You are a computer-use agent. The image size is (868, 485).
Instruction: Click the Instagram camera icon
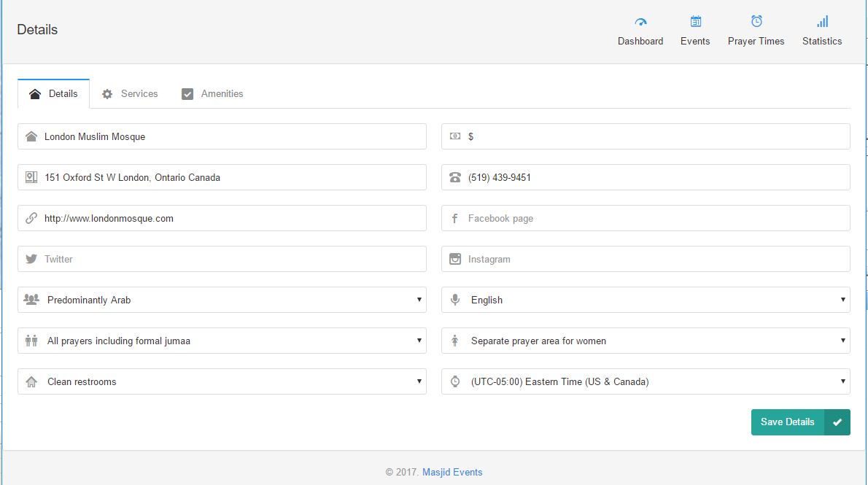tap(455, 259)
